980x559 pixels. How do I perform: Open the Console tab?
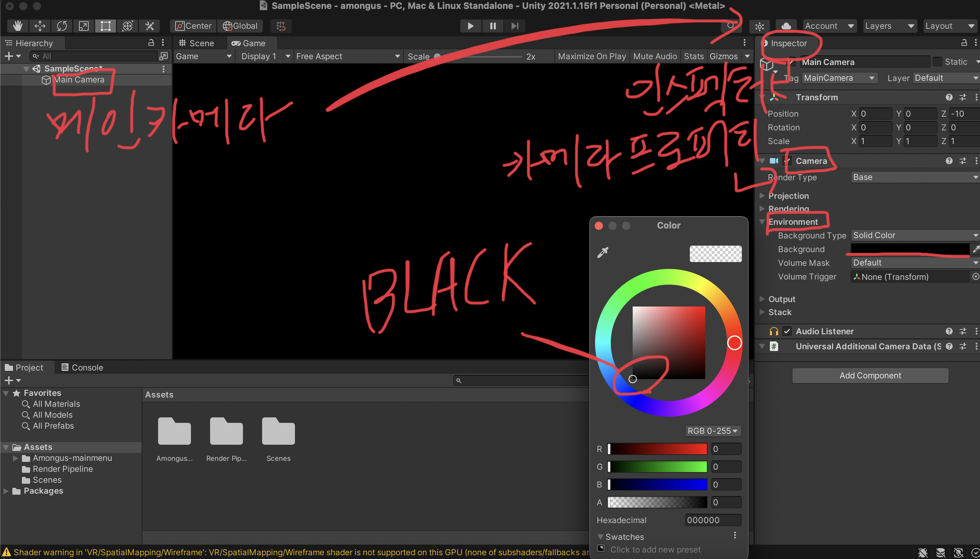tap(82, 367)
